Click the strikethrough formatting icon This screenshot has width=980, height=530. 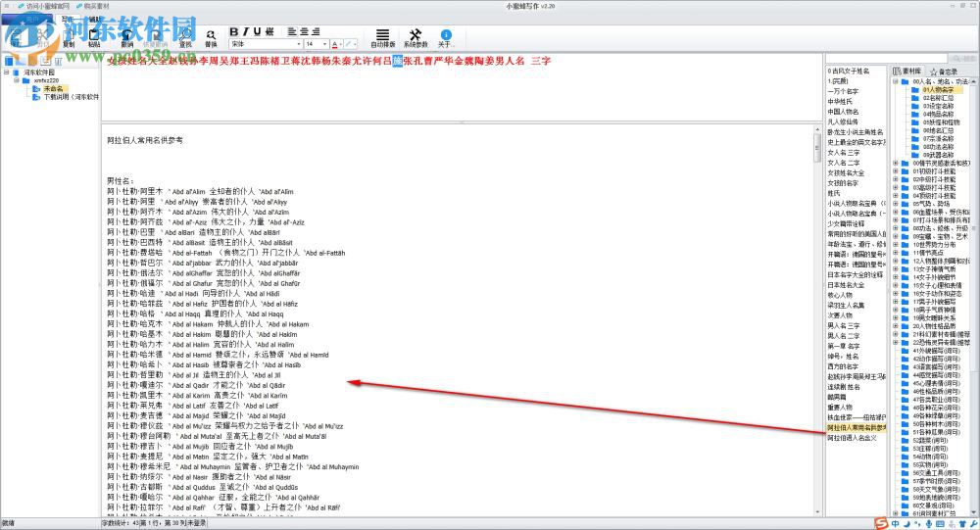269,32
